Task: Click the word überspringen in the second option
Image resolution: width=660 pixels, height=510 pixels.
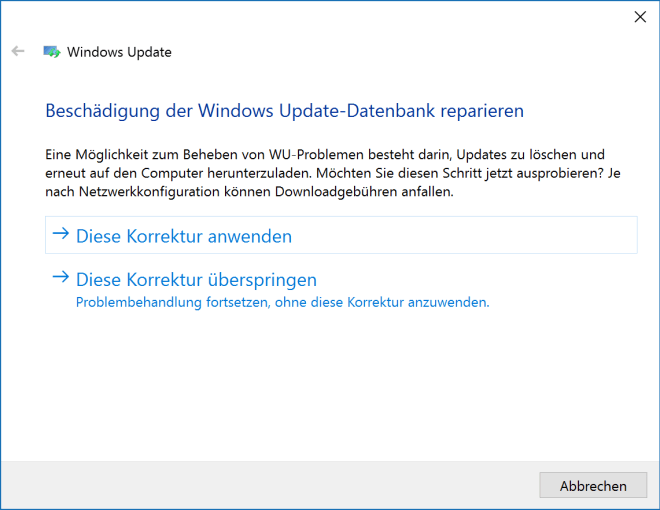Action: pos(263,280)
